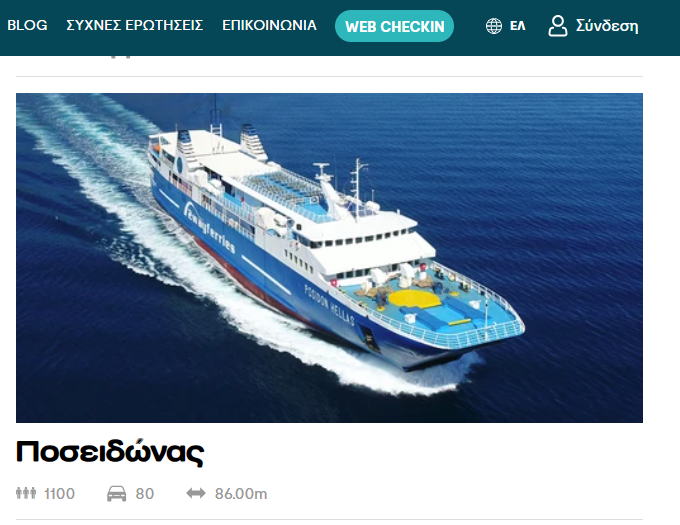680x525 pixels.
Task: Click the POSIDON HELLAS name on the bow
Action: 330,305
